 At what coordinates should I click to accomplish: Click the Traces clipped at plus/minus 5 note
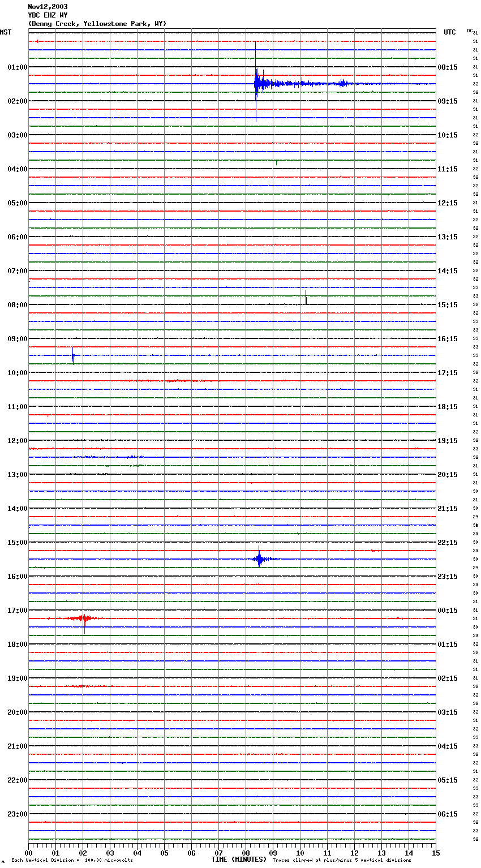[342, 860]
